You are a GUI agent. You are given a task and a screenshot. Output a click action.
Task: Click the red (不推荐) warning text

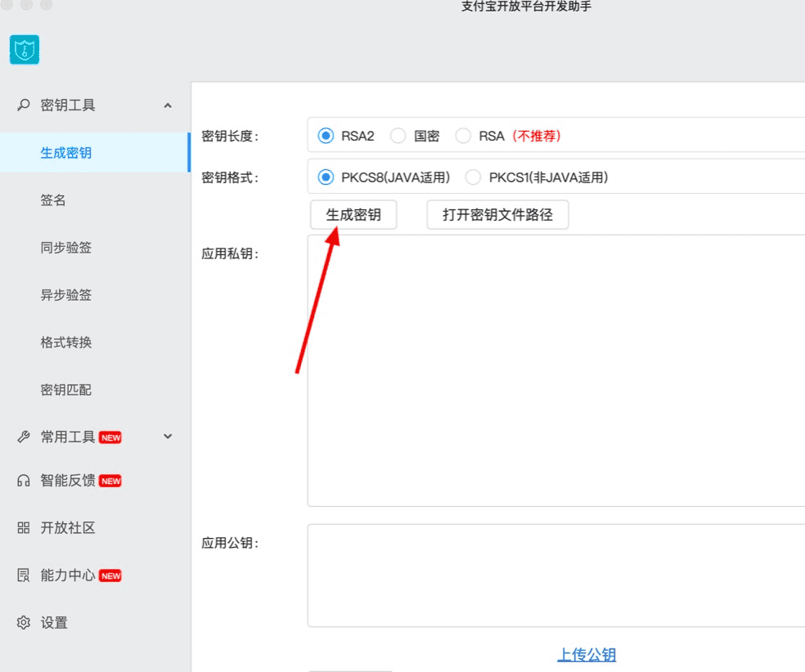pyautogui.click(x=537, y=136)
